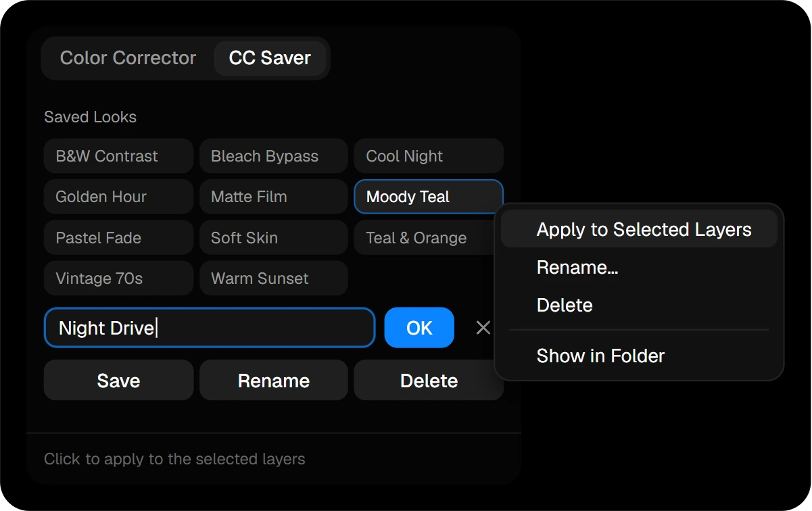Switch to the Color Corrector tab
Image resolution: width=812 pixels, height=511 pixels.
(128, 58)
